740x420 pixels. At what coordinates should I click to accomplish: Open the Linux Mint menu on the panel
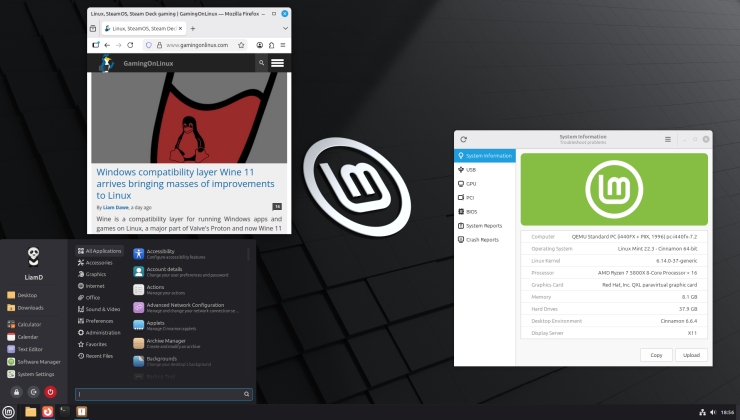point(9,411)
